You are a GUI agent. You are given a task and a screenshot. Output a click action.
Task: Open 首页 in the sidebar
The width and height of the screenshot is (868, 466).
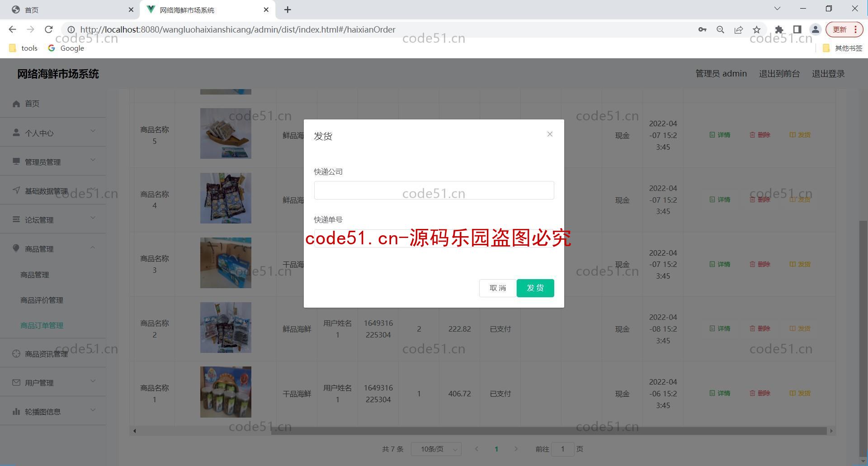point(53,104)
